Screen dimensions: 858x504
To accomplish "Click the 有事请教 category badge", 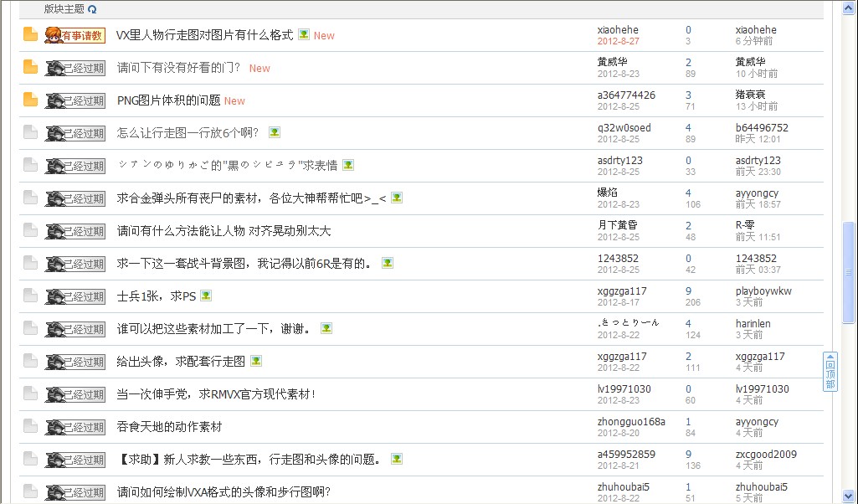I will click(75, 35).
